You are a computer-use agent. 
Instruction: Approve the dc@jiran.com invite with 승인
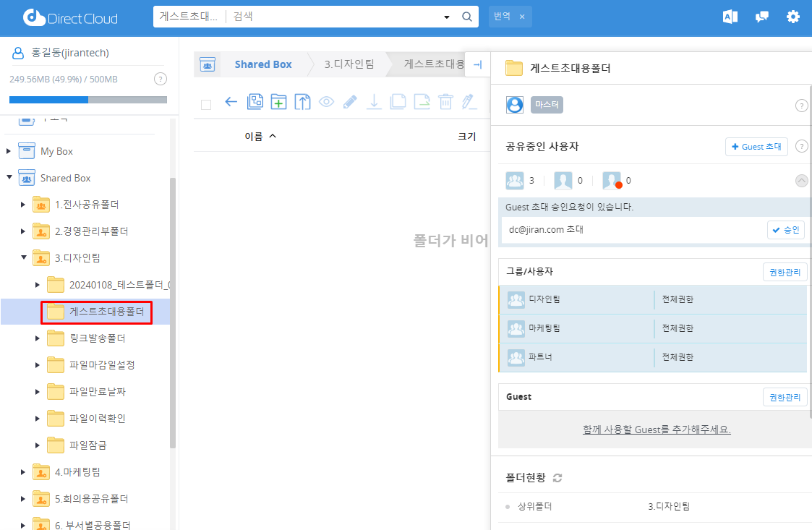pos(785,230)
